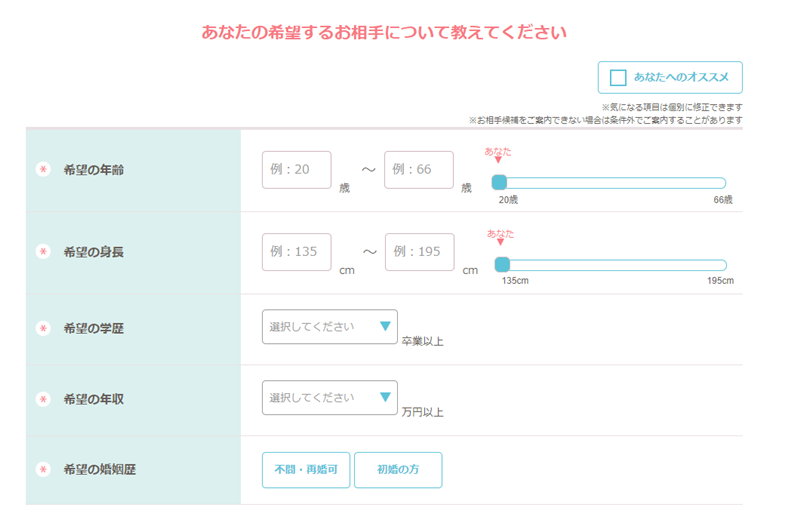Choose the 初婚の方 option
Viewport: 800px width, 513px height.
click(x=397, y=470)
